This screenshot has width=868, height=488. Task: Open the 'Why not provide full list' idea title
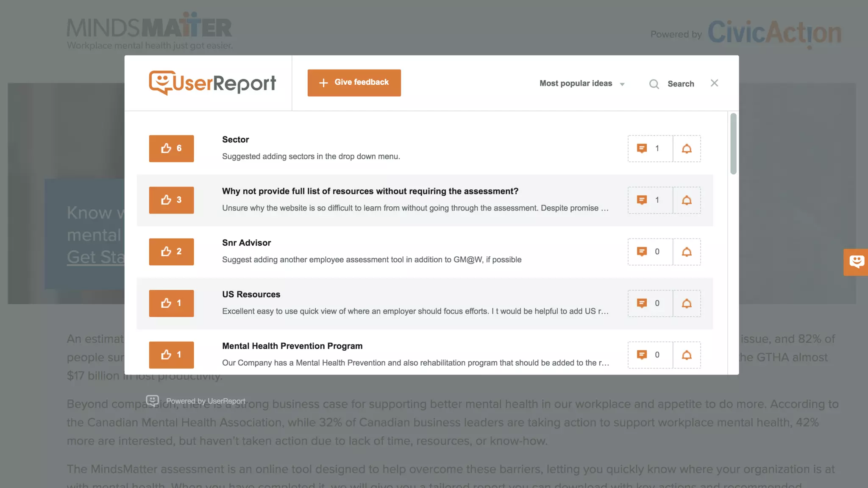(x=370, y=191)
